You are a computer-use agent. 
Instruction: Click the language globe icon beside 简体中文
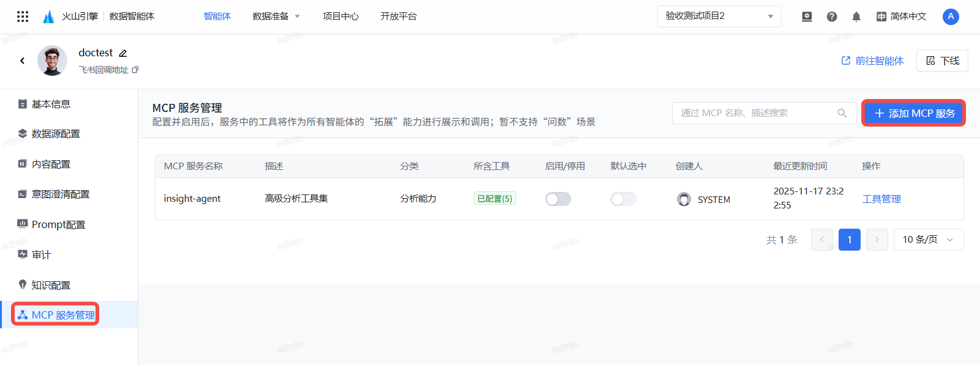[881, 17]
